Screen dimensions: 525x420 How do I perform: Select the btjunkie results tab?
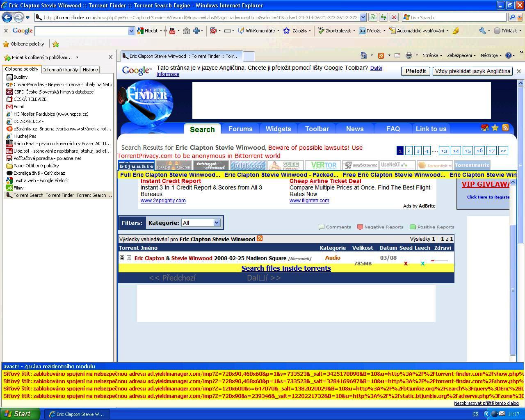137,165
